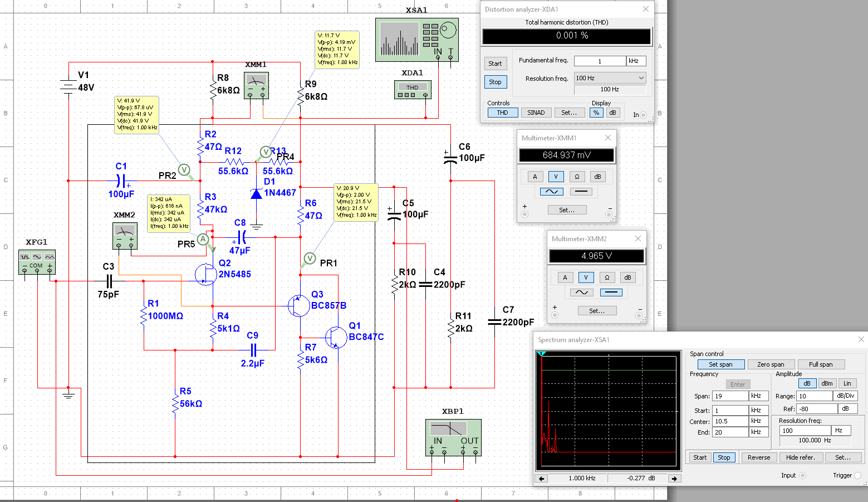This screenshot has height=502, width=868.
Task: Select the Q3 BC857B transistor symbol
Action: tap(299, 305)
